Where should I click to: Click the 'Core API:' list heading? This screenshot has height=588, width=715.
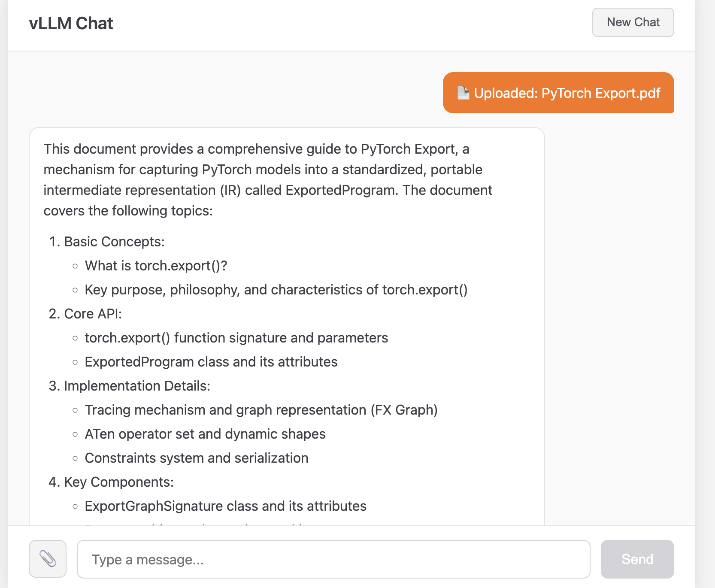[x=93, y=314]
